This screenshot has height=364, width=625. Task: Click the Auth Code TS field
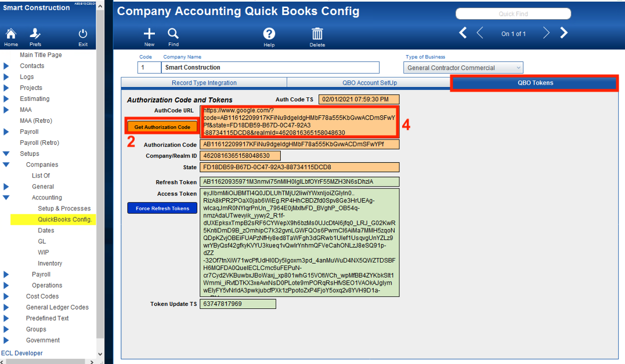(x=359, y=99)
